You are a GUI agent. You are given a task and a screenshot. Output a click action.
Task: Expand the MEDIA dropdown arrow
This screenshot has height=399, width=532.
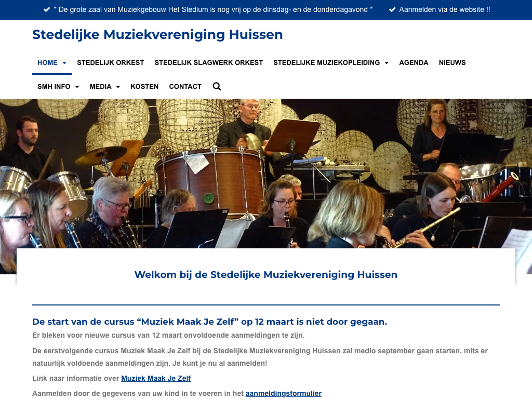coord(118,87)
